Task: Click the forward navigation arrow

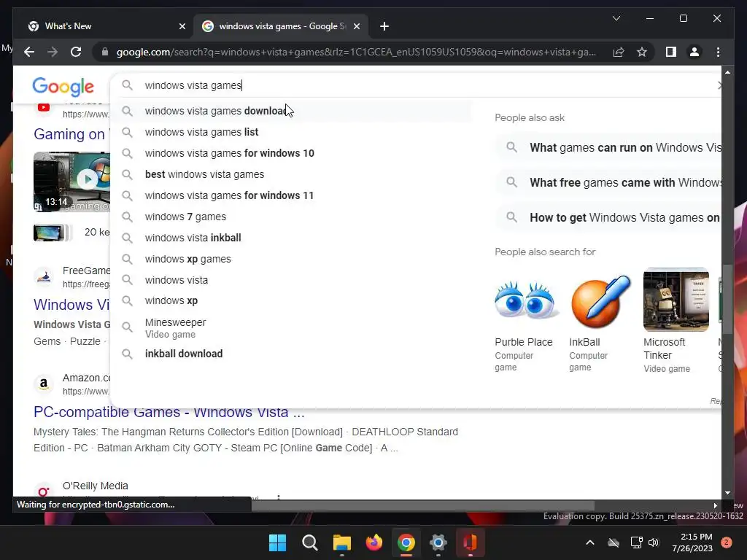Action: 53,52
